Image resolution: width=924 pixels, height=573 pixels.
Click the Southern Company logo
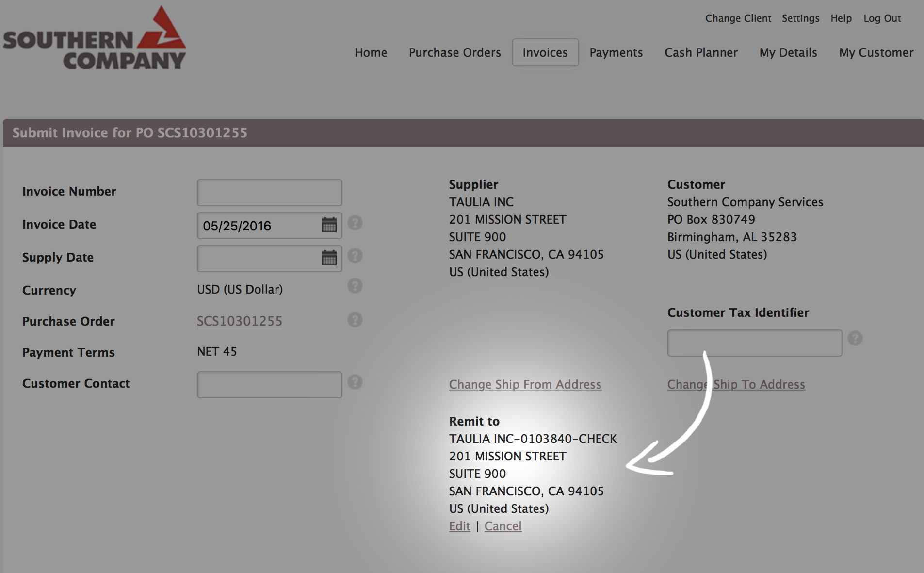(x=95, y=38)
